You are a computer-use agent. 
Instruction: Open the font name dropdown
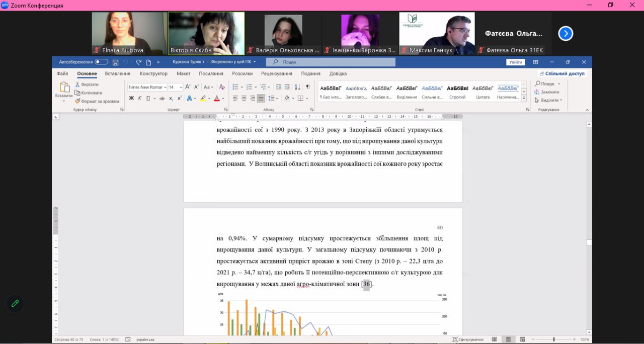pos(165,87)
